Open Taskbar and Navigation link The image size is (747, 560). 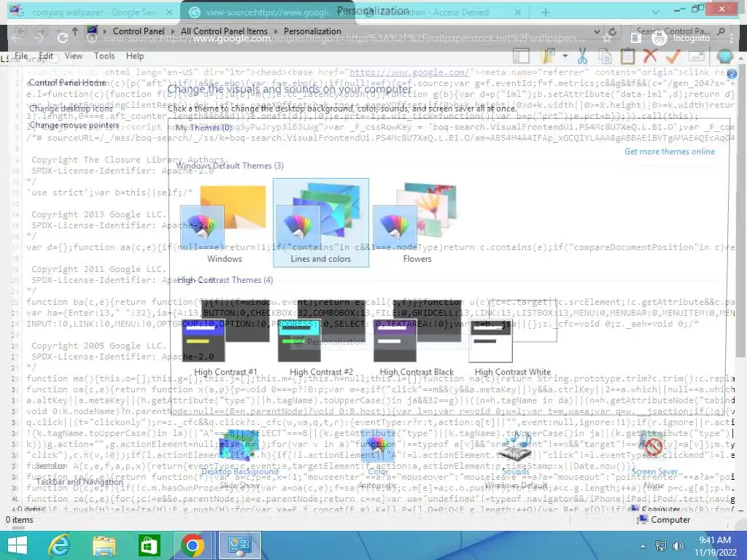pyautogui.click(x=80, y=482)
